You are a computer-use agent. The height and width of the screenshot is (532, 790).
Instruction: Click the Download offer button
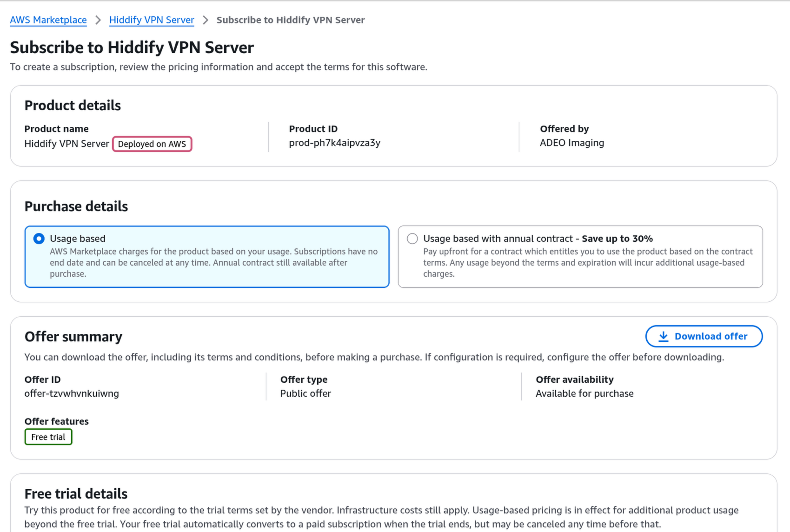tap(704, 336)
